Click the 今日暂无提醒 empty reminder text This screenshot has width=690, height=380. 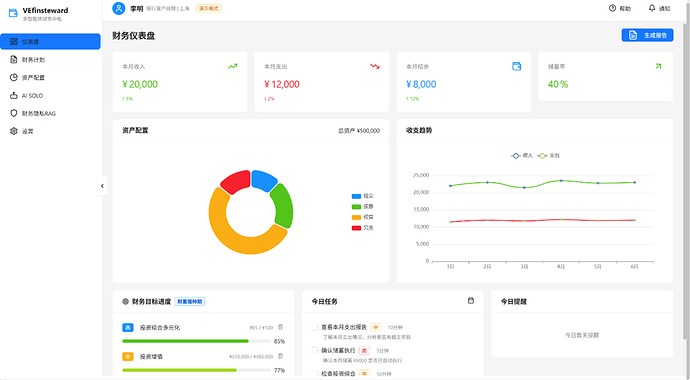582,335
